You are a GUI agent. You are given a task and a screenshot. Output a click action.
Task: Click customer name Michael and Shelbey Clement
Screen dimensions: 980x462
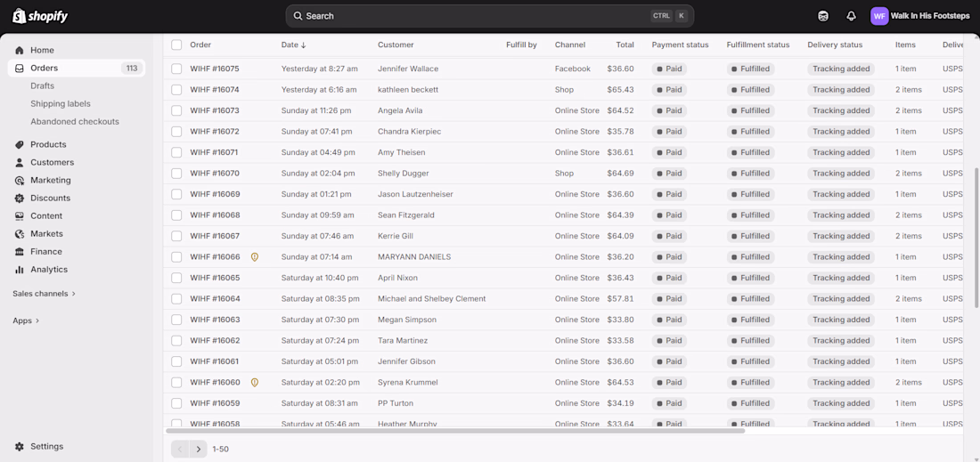click(x=432, y=299)
